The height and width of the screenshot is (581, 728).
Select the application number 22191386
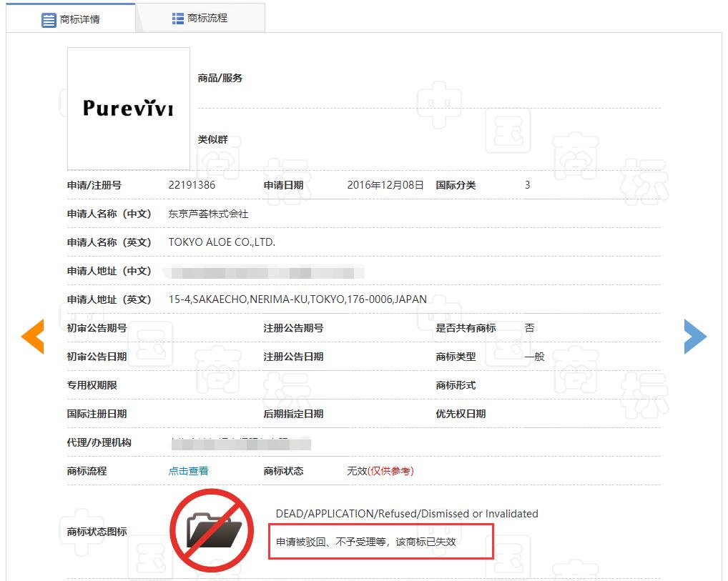coord(192,185)
